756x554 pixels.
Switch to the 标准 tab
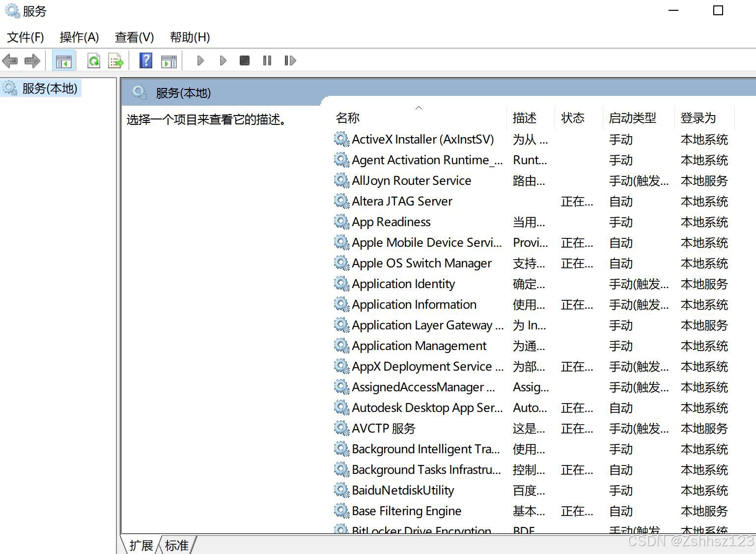177,545
